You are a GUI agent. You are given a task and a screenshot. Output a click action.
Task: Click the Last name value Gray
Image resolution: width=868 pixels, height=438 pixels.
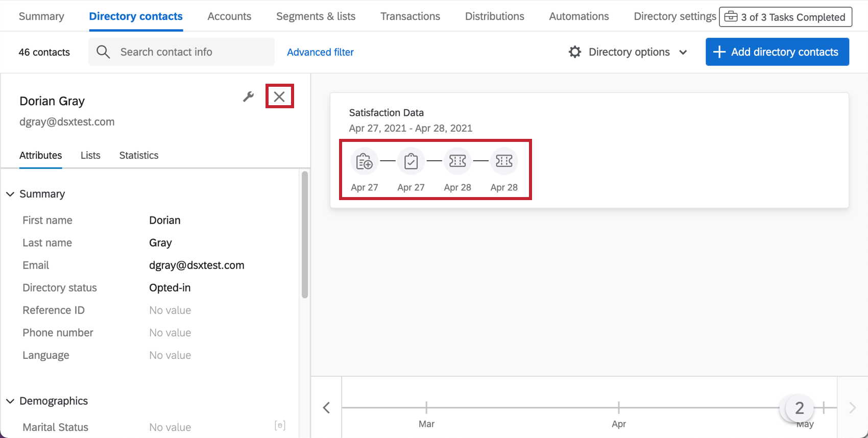(x=160, y=242)
